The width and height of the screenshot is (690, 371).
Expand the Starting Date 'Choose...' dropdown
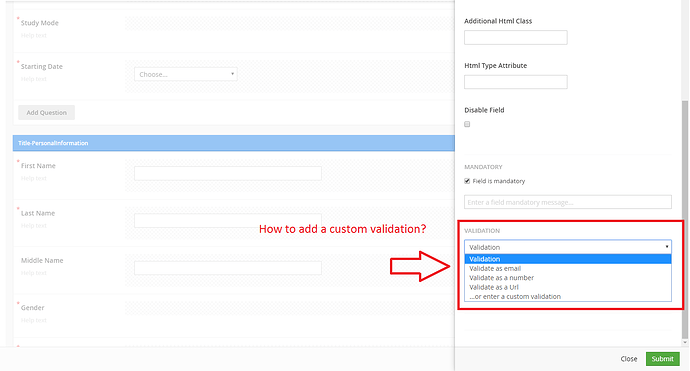click(x=186, y=74)
